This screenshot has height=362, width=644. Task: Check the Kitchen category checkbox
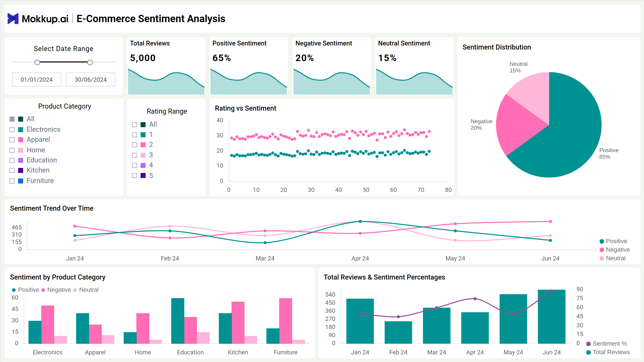click(12, 170)
